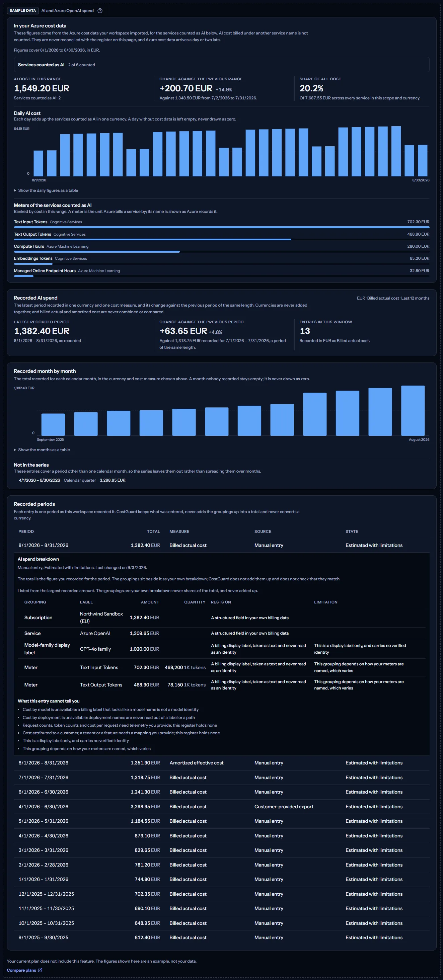Click the 13 entries in this window count
Image resolution: width=443 pixels, height=980 pixels.
click(x=305, y=331)
